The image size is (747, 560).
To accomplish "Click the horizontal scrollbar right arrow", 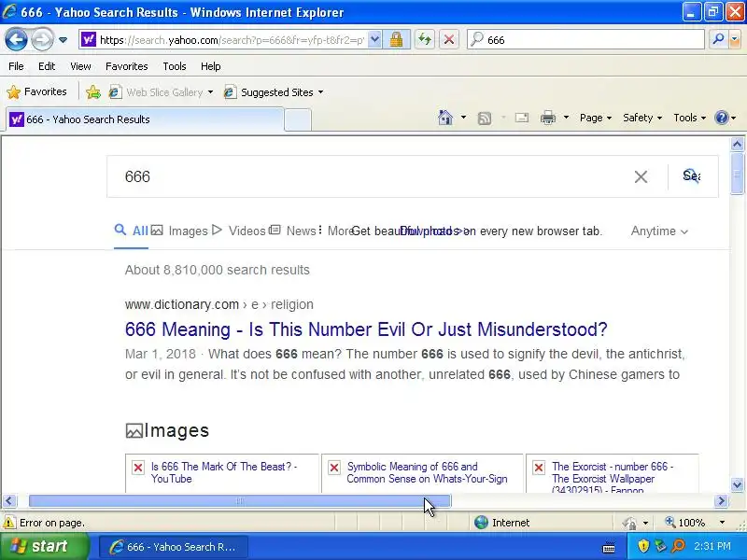I will (x=721, y=501).
